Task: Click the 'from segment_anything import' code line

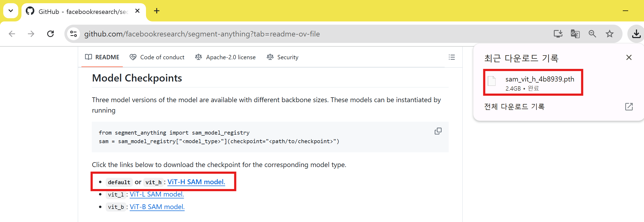Action: 174,133
